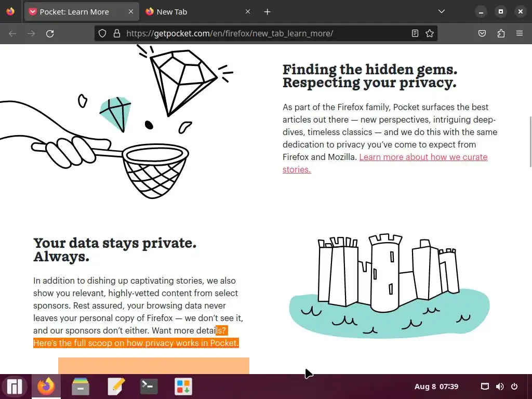Go forward to the next page
Screen dimensions: 532x399
[x=31, y=34]
